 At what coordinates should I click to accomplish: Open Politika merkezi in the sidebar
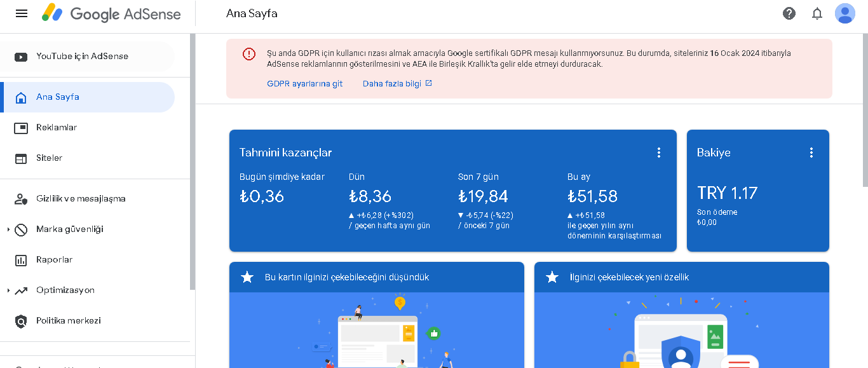click(87, 321)
